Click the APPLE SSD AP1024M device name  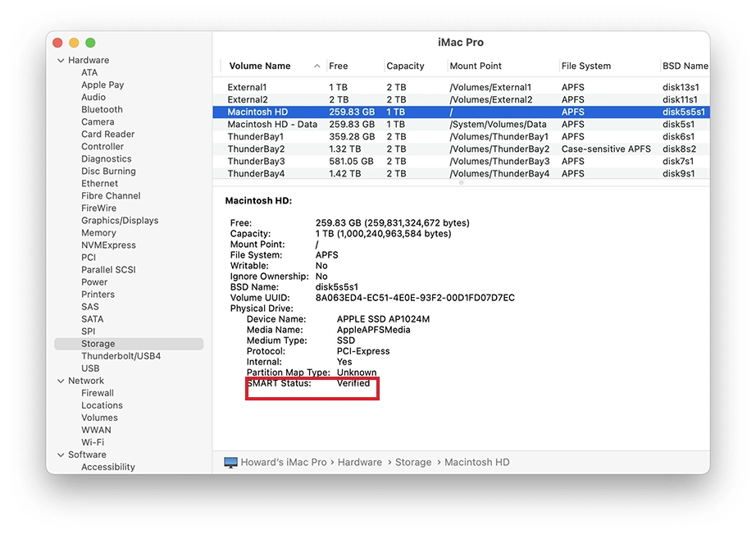383,319
